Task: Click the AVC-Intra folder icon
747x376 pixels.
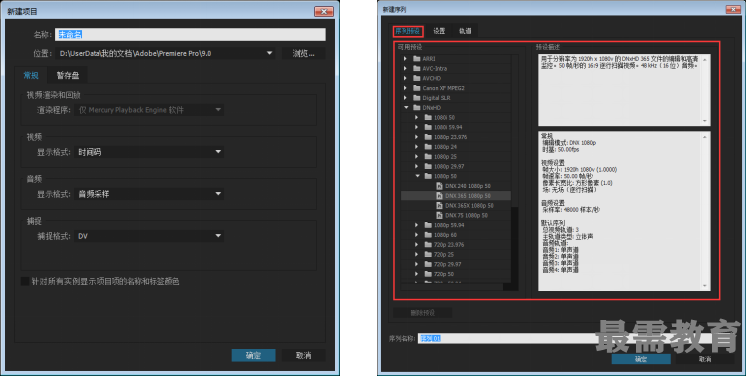Action: coord(416,69)
